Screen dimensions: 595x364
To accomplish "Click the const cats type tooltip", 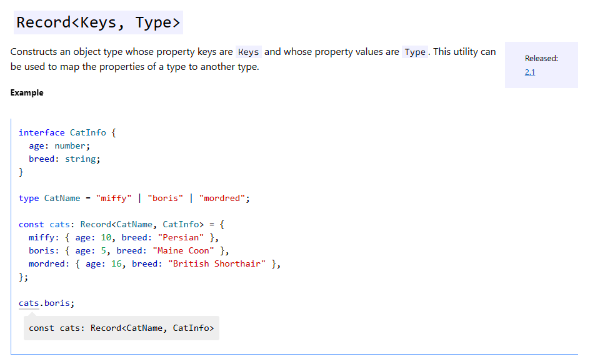I will click(121, 328).
